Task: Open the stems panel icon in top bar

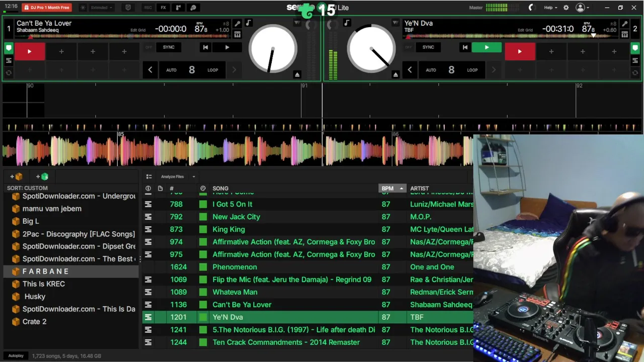Action: (x=193, y=8)
